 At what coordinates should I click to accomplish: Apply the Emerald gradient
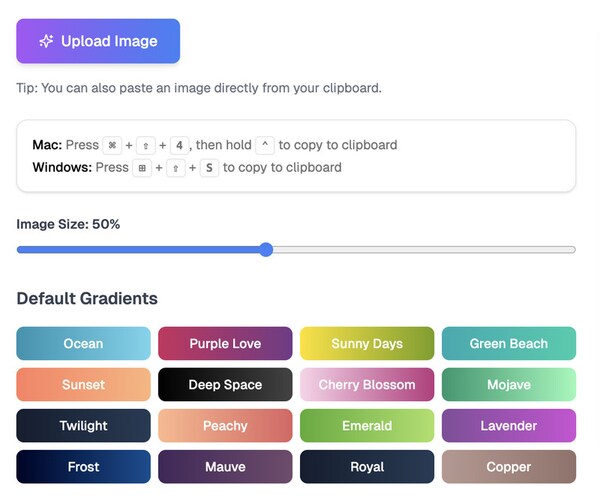coord(367,425)
